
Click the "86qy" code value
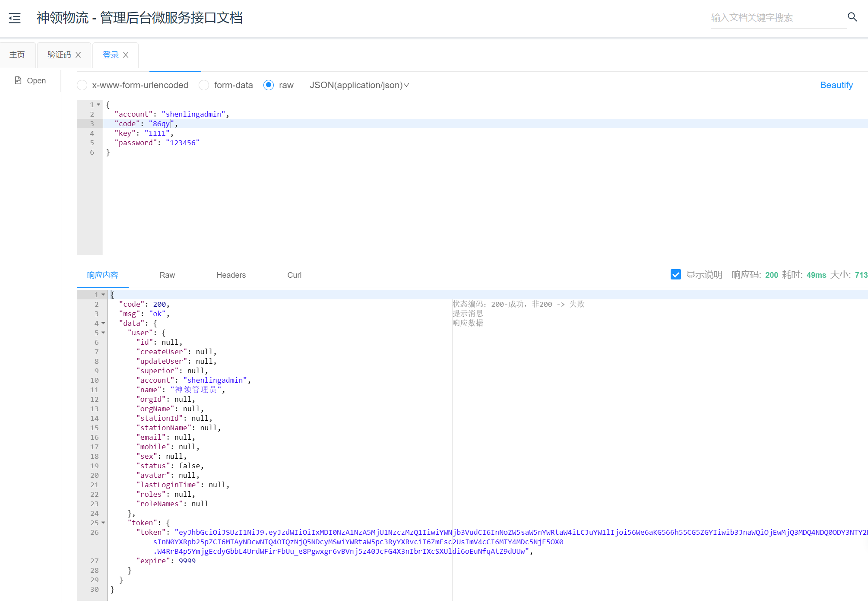[x=162, y=124]
